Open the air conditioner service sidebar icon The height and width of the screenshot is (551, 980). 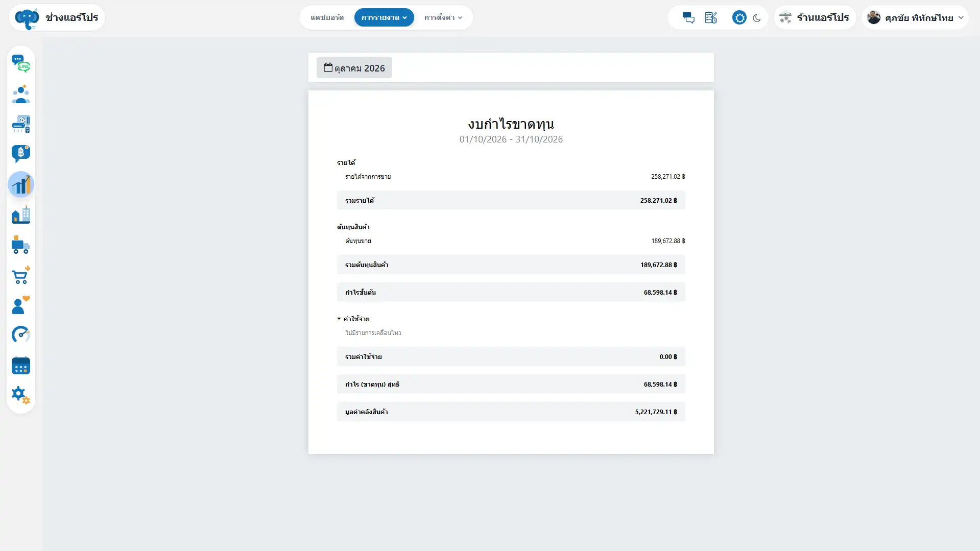(x=21, y=124)
